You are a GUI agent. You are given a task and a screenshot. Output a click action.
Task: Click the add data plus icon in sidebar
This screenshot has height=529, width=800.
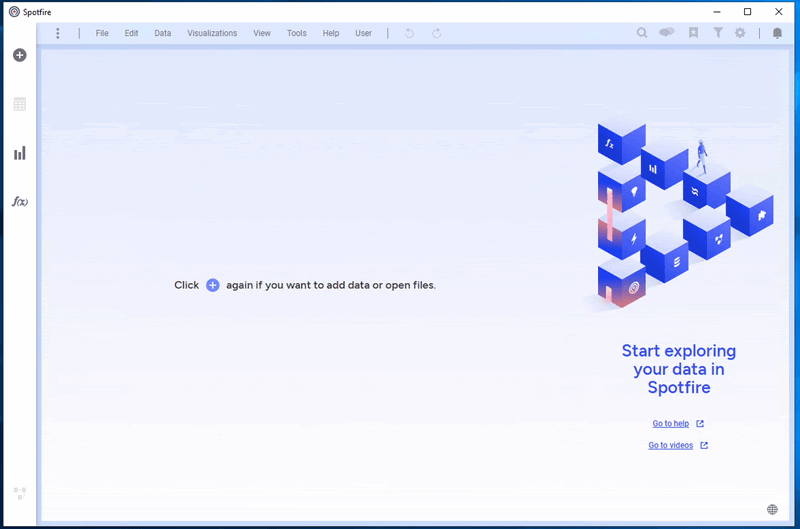pos(19,55)
